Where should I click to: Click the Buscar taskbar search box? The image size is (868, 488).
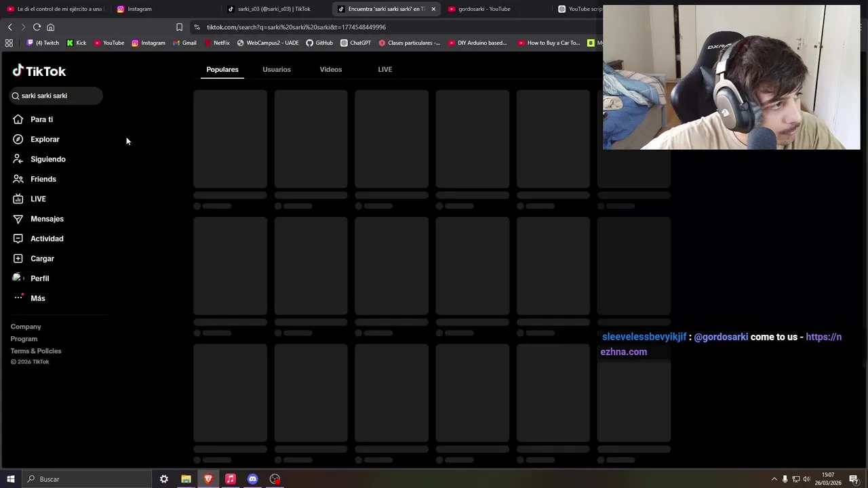point(87,479)
